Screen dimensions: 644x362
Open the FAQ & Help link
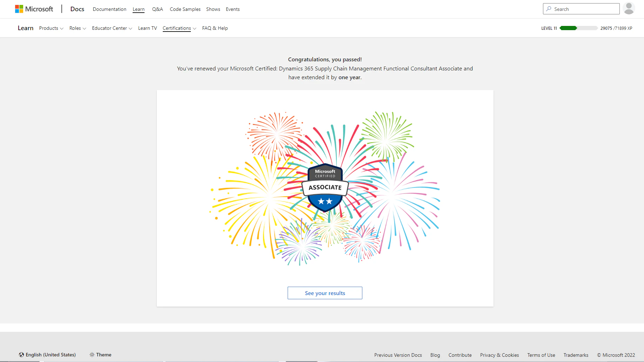point(215,28)
